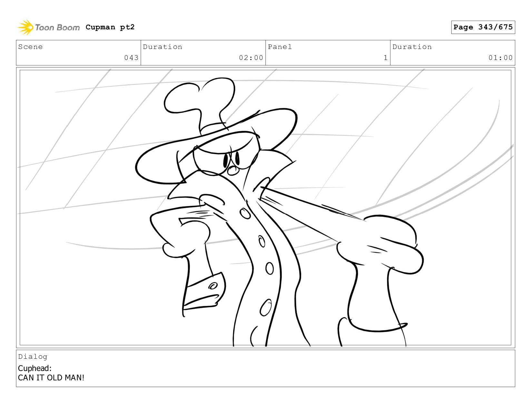This screenshot has height=411, width=532.
Task: Select the 'Cupman pt2' project title
Action: tap(110, 27)
